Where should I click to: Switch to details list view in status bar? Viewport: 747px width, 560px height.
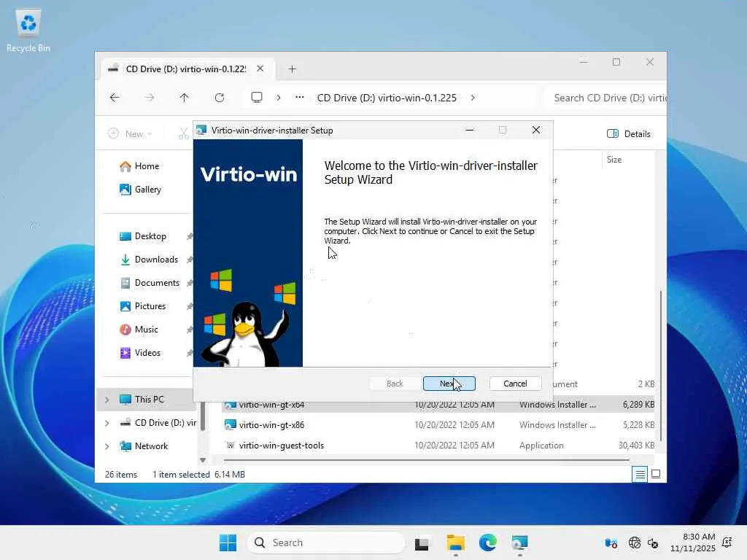(640, 474)
